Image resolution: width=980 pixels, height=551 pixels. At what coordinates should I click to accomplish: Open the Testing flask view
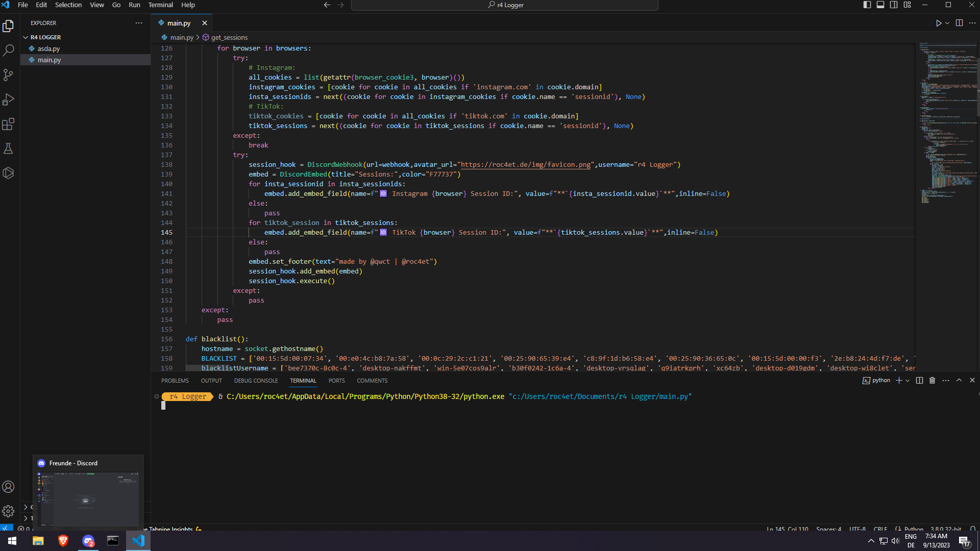[x=8, y=148]
